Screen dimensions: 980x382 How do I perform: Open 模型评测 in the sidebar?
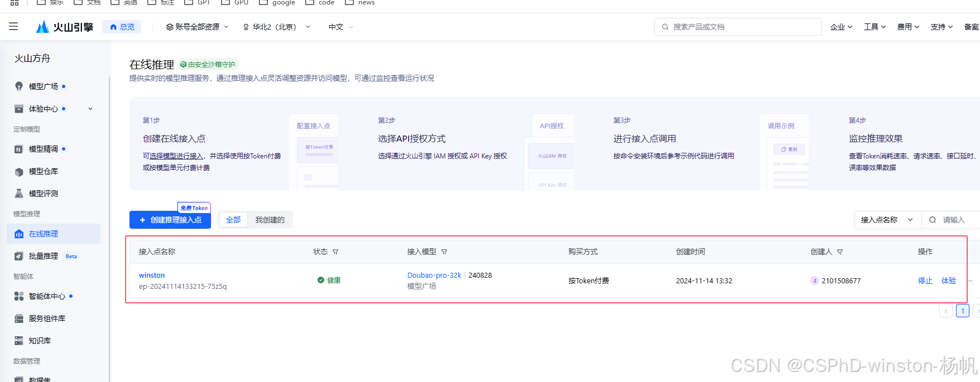coord(44,194)
